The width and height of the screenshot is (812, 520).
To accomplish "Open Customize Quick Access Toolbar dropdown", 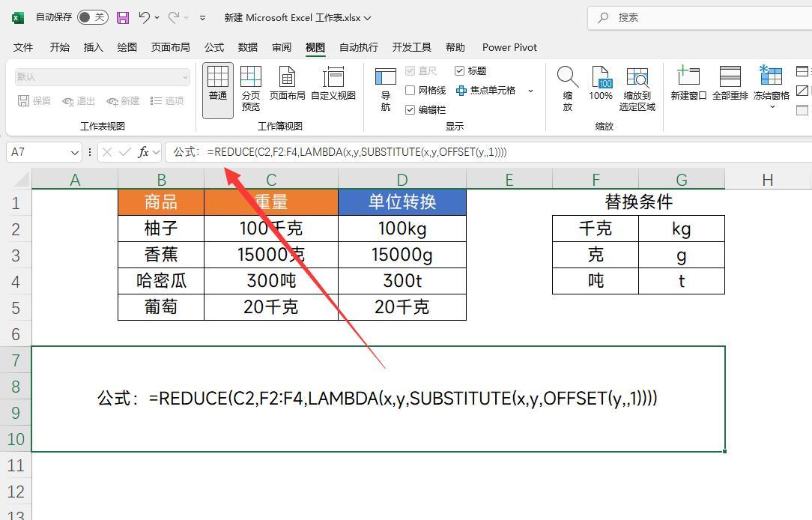I will [x=202, y=18].
